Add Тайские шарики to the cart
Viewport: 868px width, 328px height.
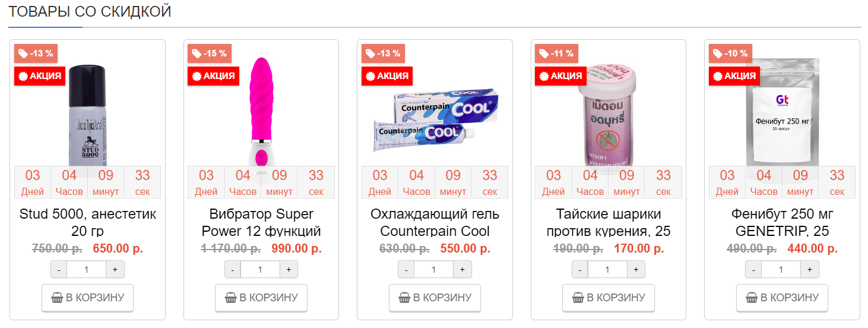608,298
